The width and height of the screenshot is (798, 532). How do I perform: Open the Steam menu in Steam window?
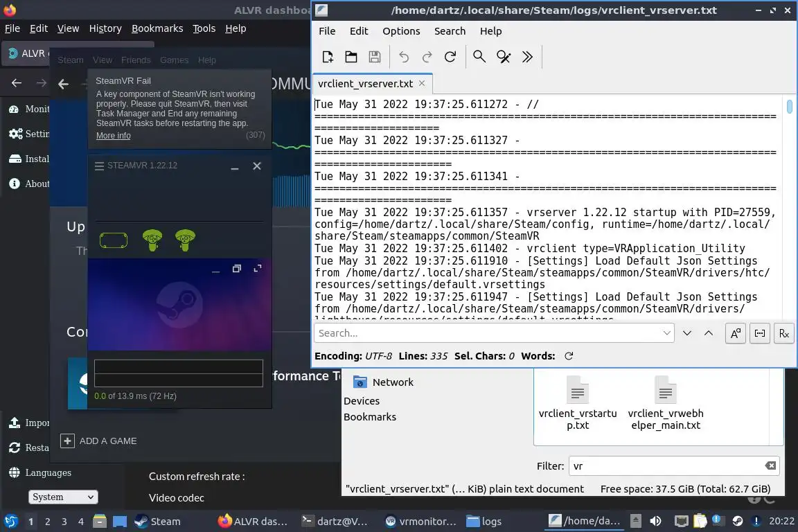pos(70,60)
